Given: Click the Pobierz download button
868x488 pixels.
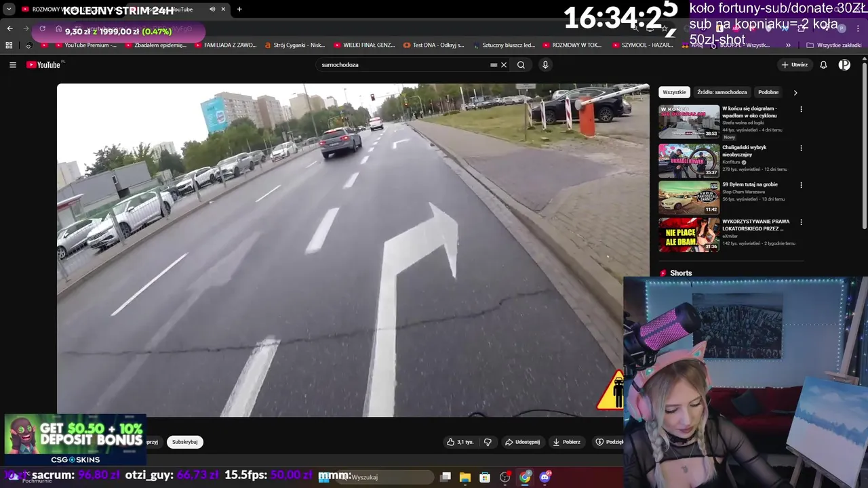Looking at the screenshot, I should coord(566,442).
